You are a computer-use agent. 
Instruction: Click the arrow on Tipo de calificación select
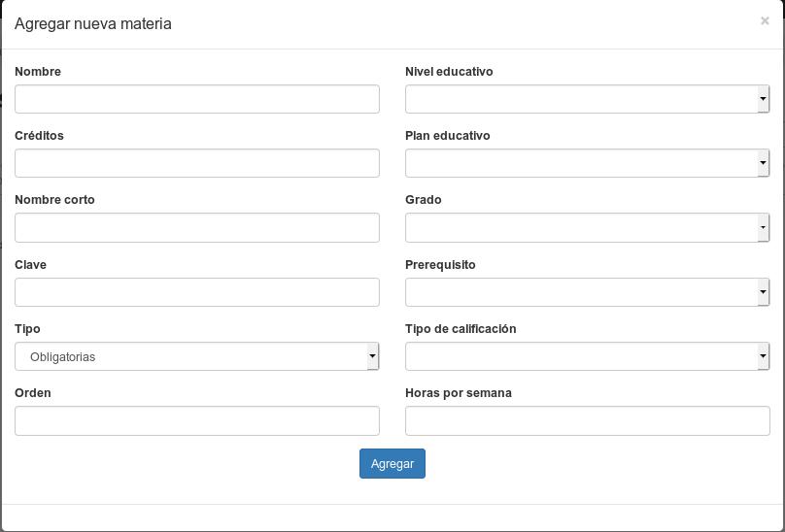(x=763, y=356)
